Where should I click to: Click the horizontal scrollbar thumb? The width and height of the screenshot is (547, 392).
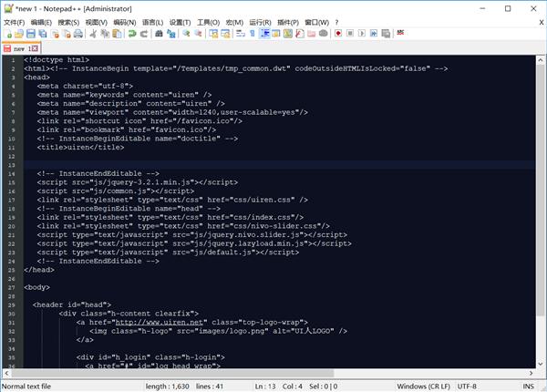[172, 373]
